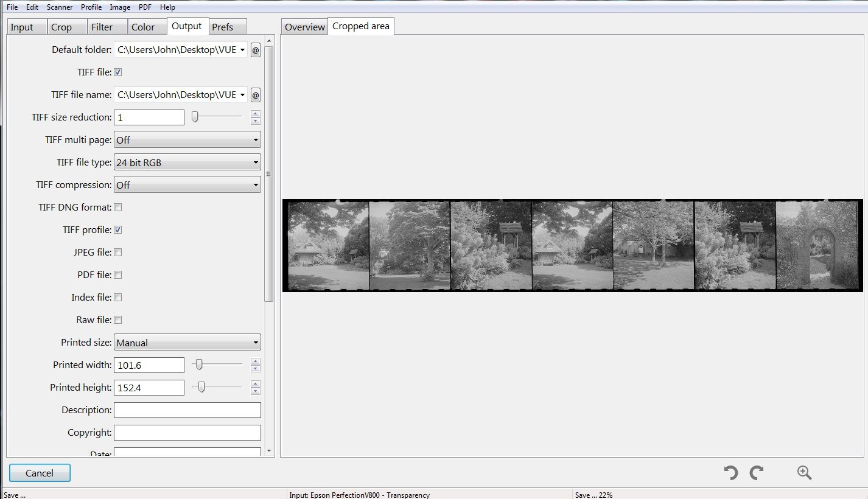Increase TIFF size reduction with up arrow
868x499 pixels.
pyautogui.click(x=256, y=114)
